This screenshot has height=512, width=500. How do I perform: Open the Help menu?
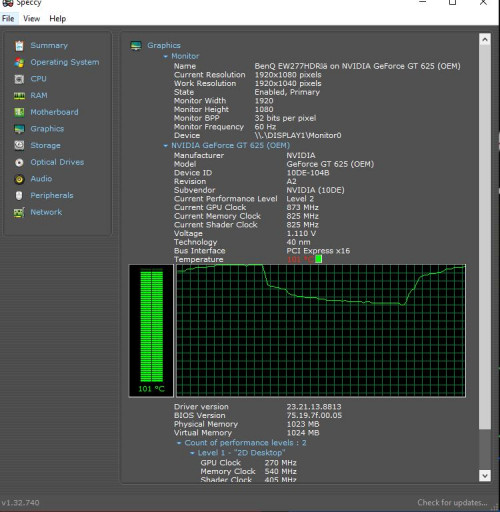click(58, 19)
